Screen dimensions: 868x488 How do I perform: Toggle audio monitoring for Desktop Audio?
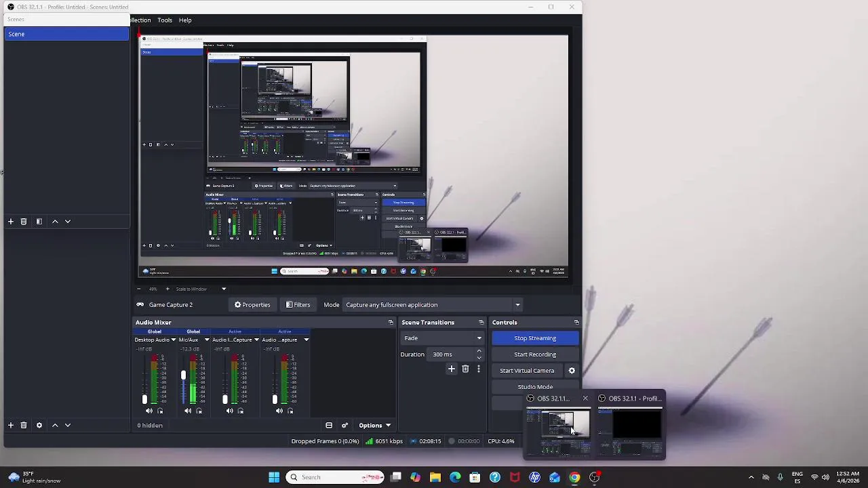click(x=160, y=411)
